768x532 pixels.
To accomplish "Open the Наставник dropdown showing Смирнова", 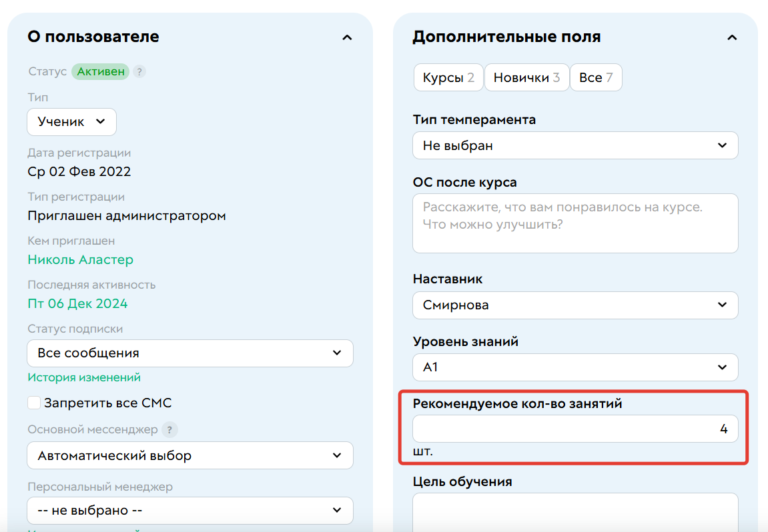I will 575,305.
